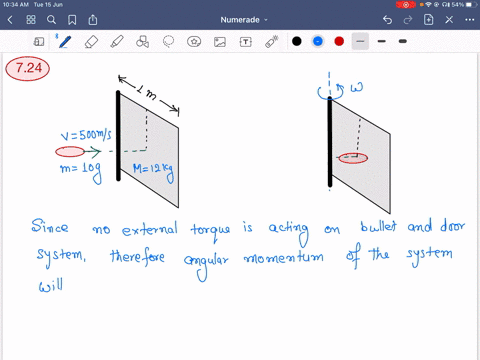
Task: Select the Lasso selection tool
Action: point(168,42)
